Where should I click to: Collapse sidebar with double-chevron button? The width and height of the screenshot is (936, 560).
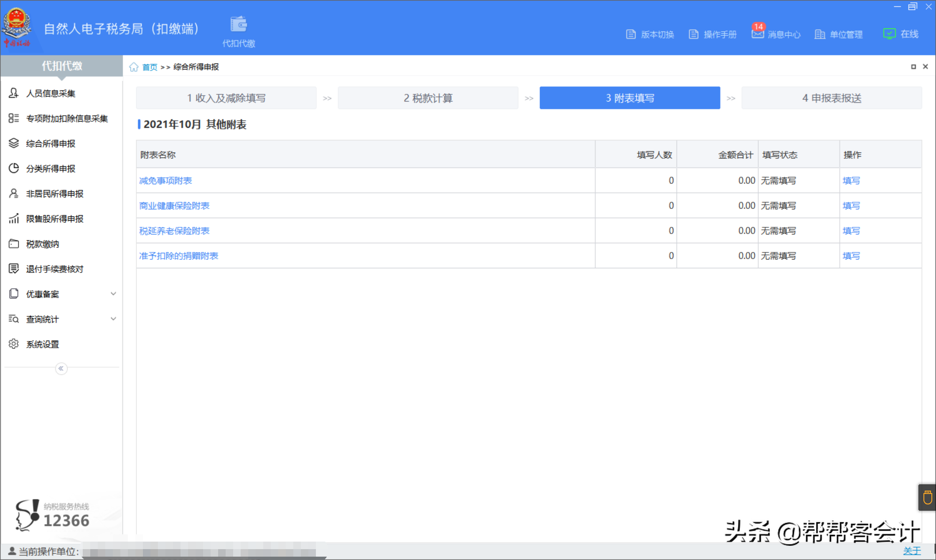(x=61, y=368)
